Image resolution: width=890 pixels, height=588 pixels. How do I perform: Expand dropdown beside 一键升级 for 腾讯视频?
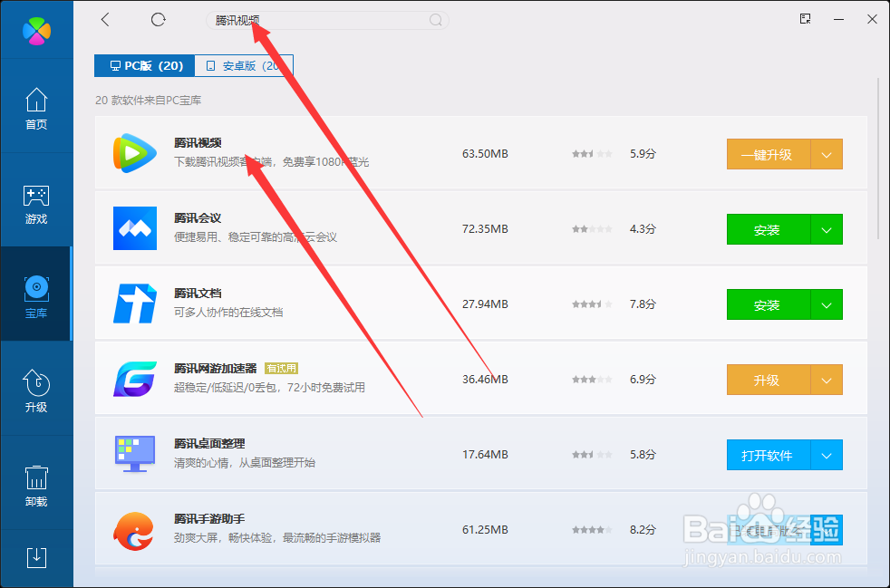click(x=827, y=154)
